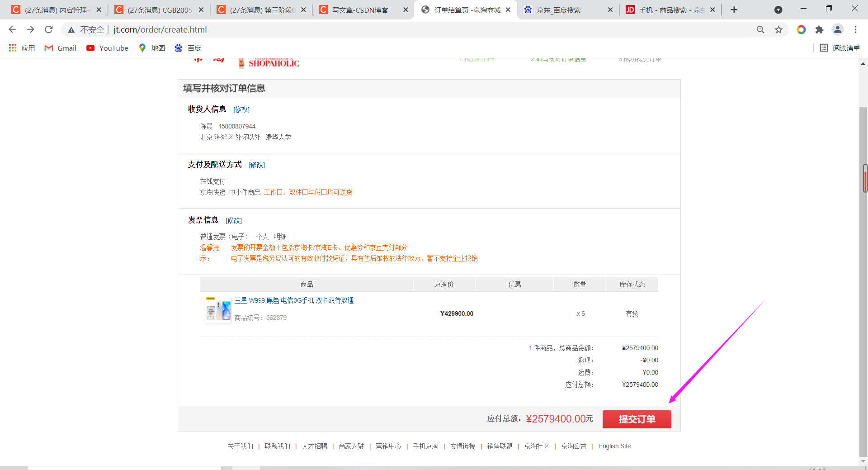Click the Samsung phone product thumbnail
This screenshot has height=470, width=868.
point(218,310)
